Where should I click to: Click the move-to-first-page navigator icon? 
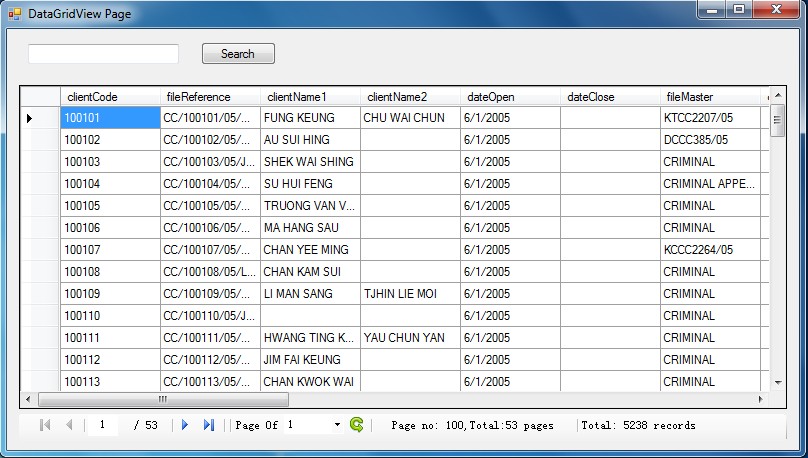pyautogui.click(x=45, y=425)
